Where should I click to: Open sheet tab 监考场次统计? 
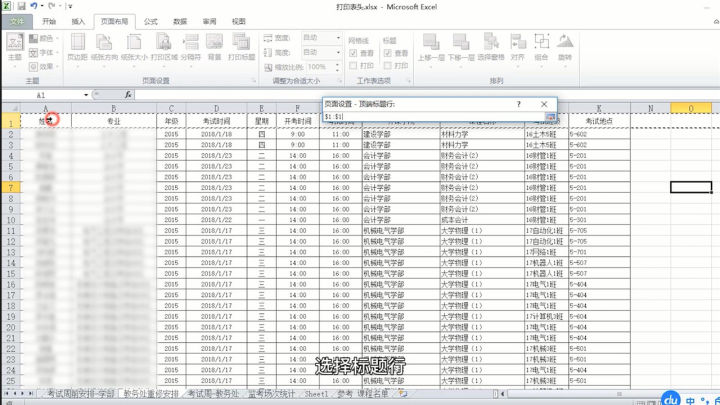[272, 394]
